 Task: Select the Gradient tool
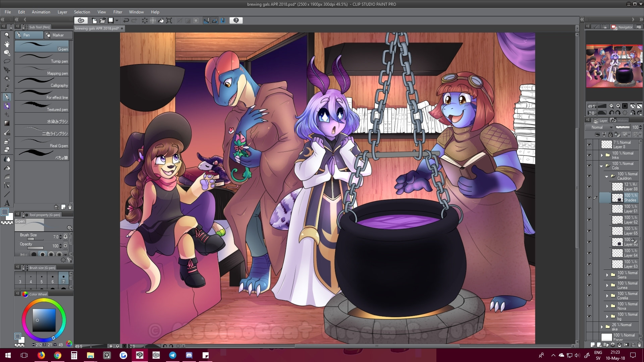7,123
